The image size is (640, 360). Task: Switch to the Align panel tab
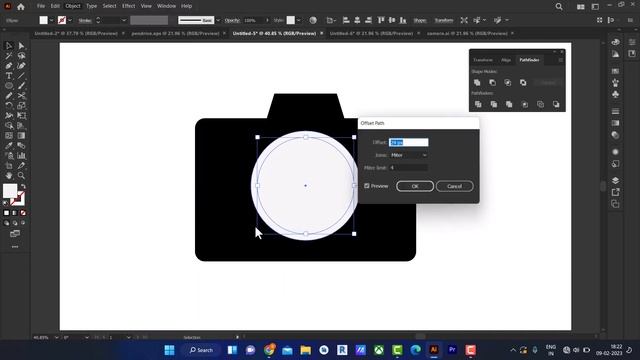click(506, 60)
